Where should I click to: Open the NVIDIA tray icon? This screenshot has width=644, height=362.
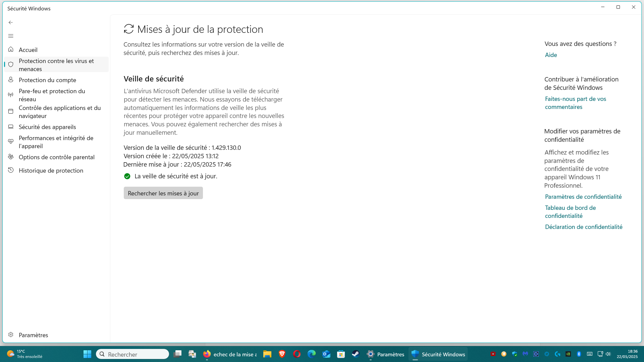(568, 354)
